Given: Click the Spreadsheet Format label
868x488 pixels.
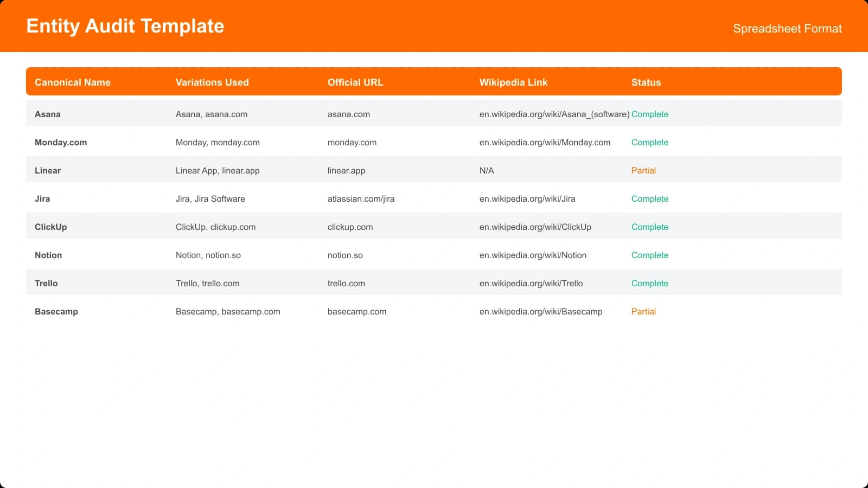Looking at the screenshot, I should coord(787,28).
